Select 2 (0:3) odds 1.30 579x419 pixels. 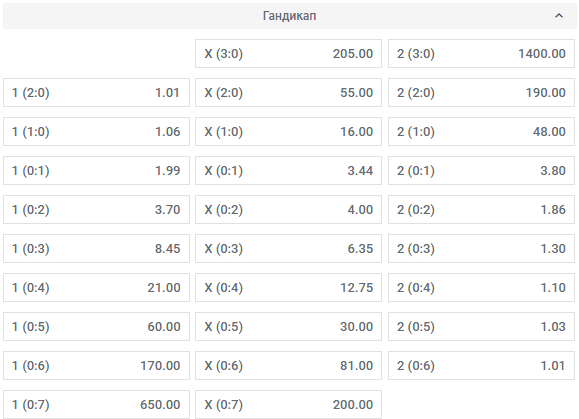point(481,249)
